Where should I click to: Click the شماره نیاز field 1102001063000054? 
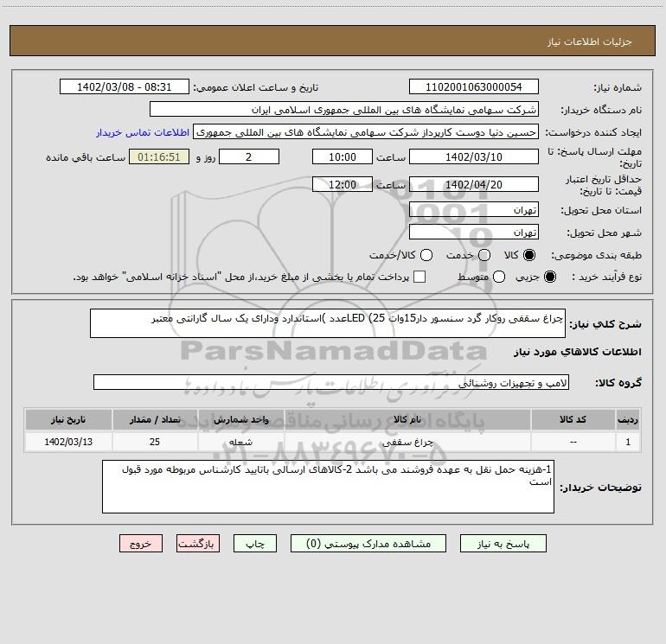coord(474,86)
